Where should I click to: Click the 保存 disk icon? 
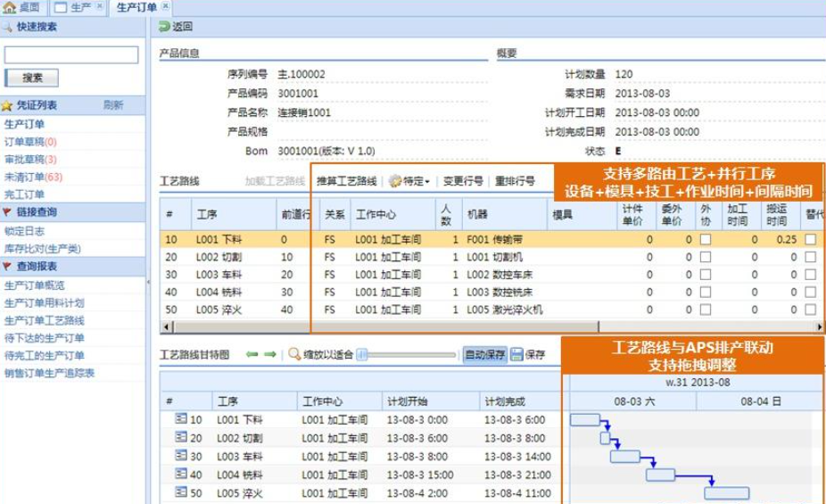pos(517,354)
